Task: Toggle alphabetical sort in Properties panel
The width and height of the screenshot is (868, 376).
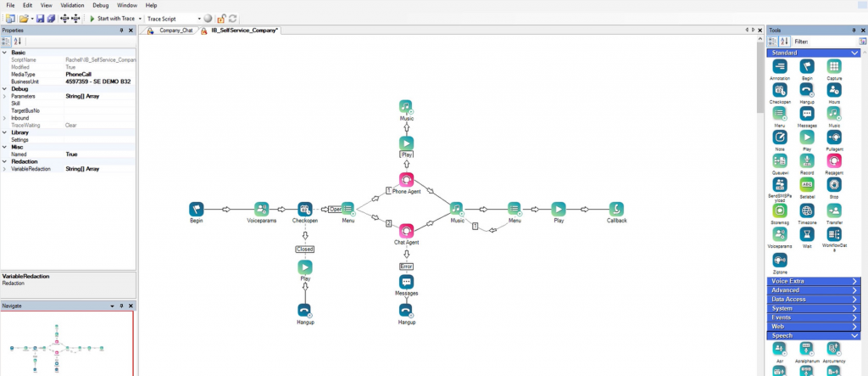Action: pyautogui.click(x=18, y=42)
